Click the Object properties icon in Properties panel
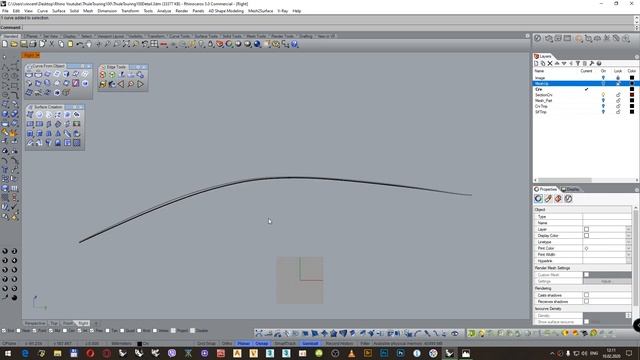This screenshot has height=360, width=640. pyautogui.click(x=538, y=198)
